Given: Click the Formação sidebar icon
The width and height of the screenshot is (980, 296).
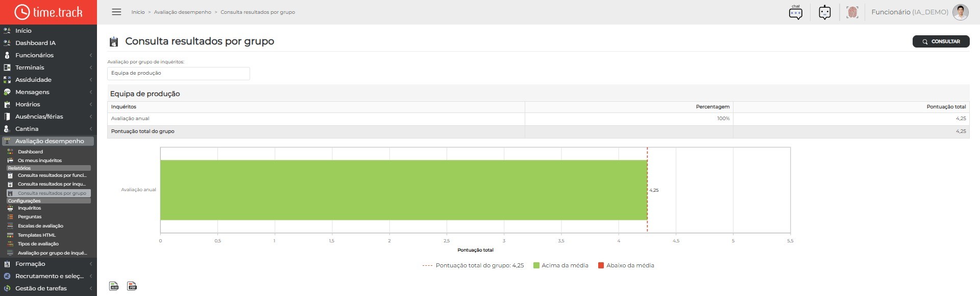Looking at the screenshot, I should click(7, 264).
